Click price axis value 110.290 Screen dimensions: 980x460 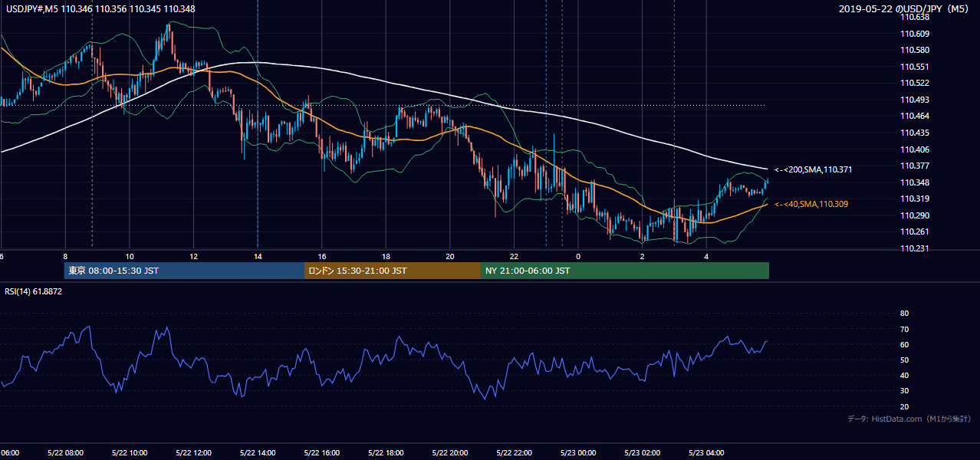pyautogui.click(x=916, y=215)
